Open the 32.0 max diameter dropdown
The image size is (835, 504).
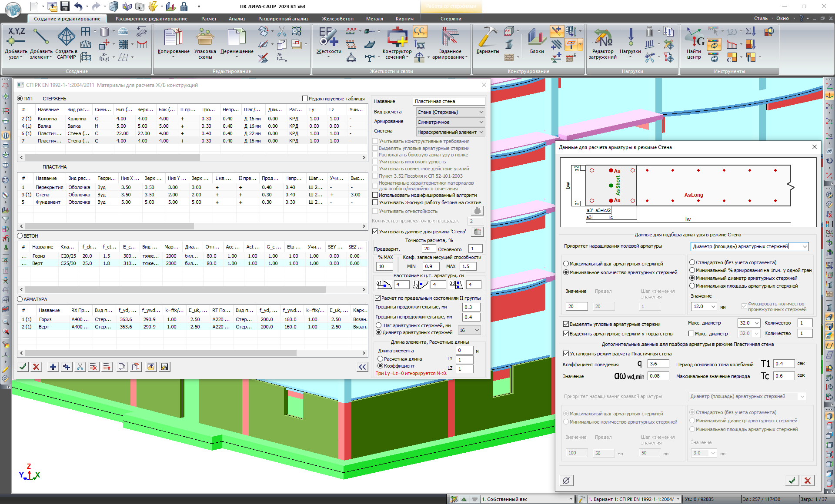(757, 323)
